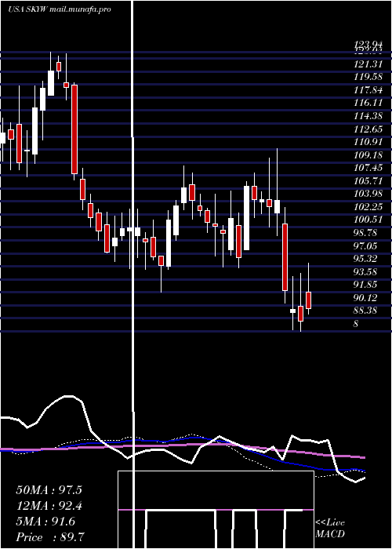
Task: Click the price label 109.18
Action: tap(368, 155)
